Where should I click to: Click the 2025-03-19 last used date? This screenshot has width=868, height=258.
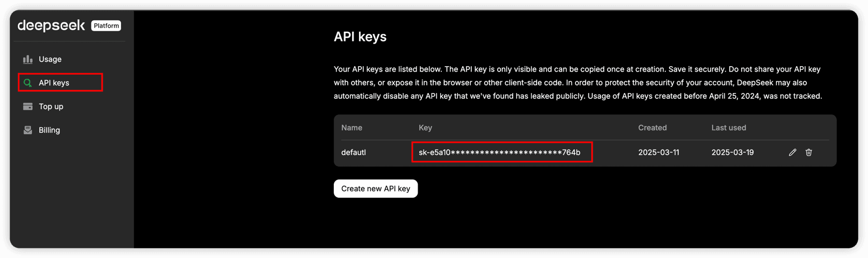[733, 153]
